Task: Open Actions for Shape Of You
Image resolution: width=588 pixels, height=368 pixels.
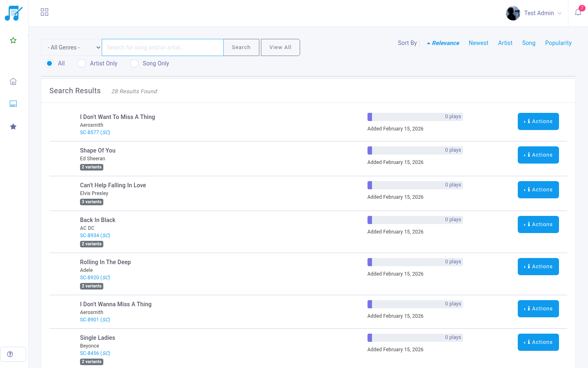Action: tap(538, 155)
